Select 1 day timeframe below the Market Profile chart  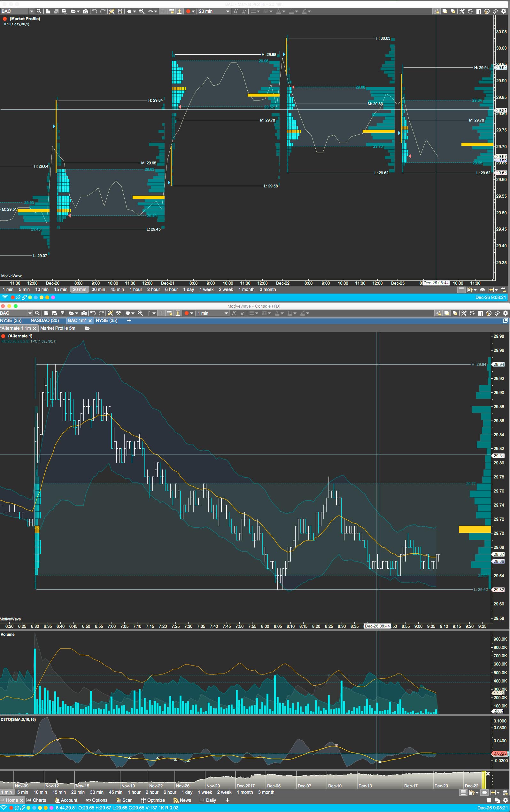click(189, 290)
